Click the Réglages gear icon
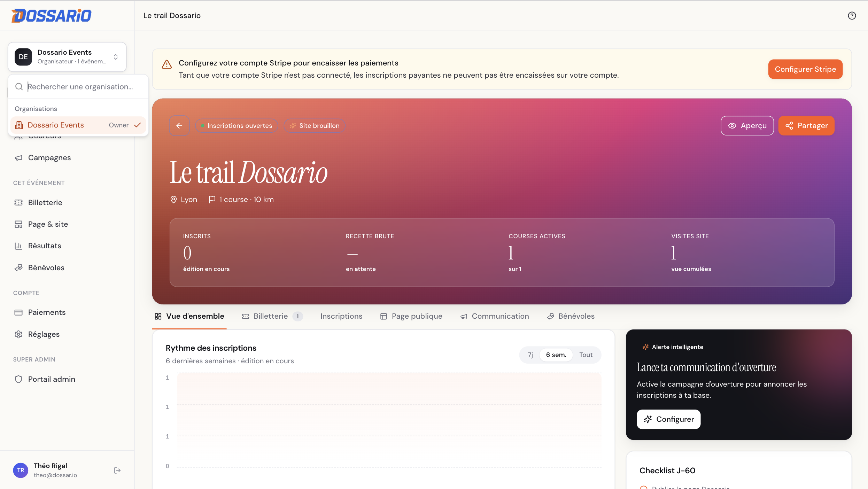The width and height of the screenshot is (868, 489). pos(18,334)
